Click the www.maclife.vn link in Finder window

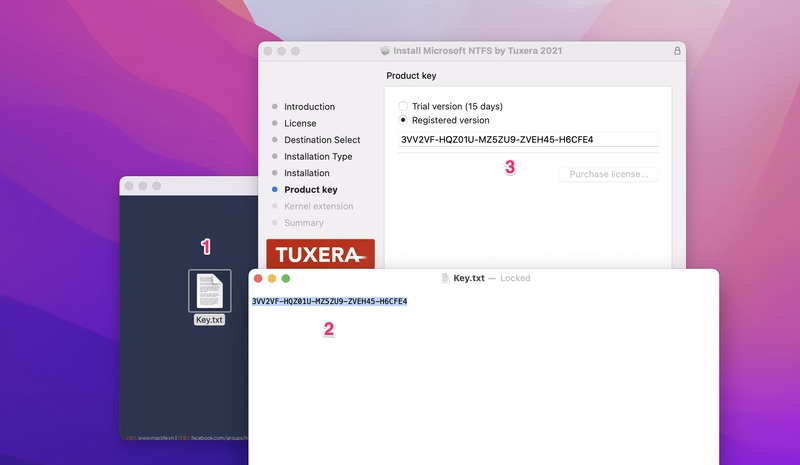tap(156, 438)
